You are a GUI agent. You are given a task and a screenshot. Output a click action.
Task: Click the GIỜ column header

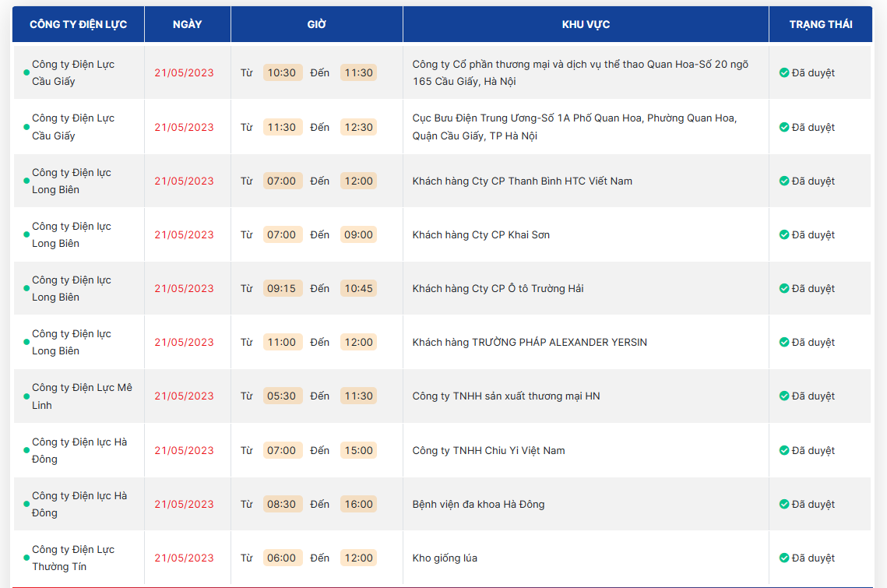tap(316, 24)
